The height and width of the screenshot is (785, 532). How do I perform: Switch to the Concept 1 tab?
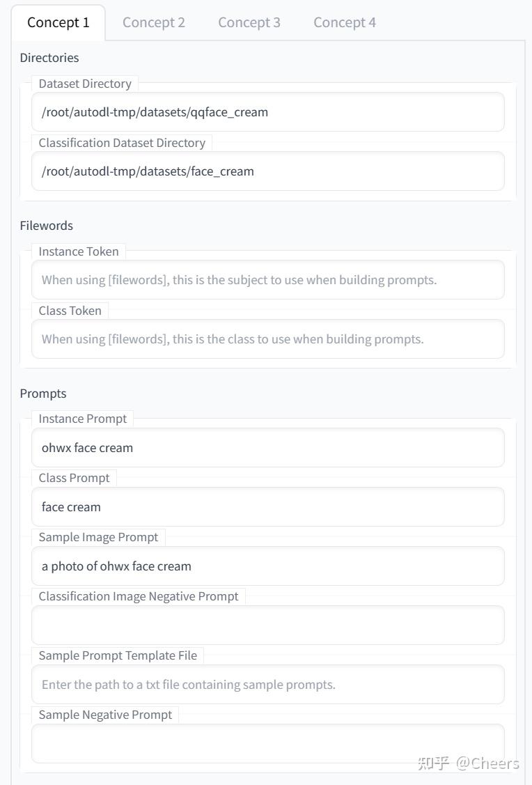58,22
